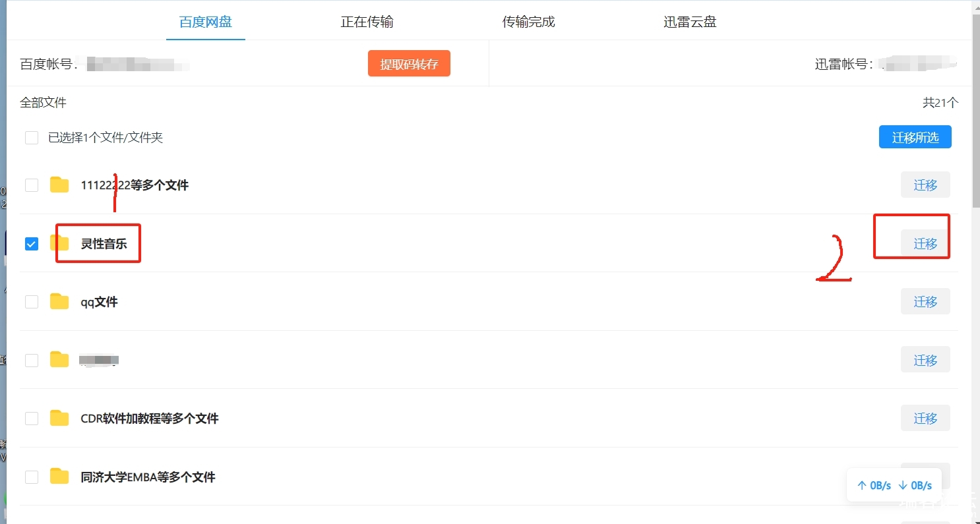The width and height of the screenshot is (980, 524).
Task: Click the folder icon for 灵性音乐
Action: [x=61, y=243]
